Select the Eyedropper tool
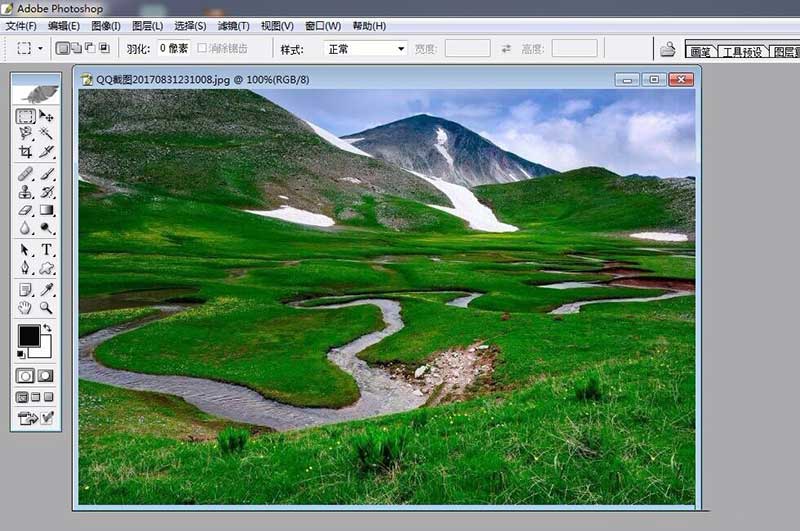 click(x=46, y=289)
